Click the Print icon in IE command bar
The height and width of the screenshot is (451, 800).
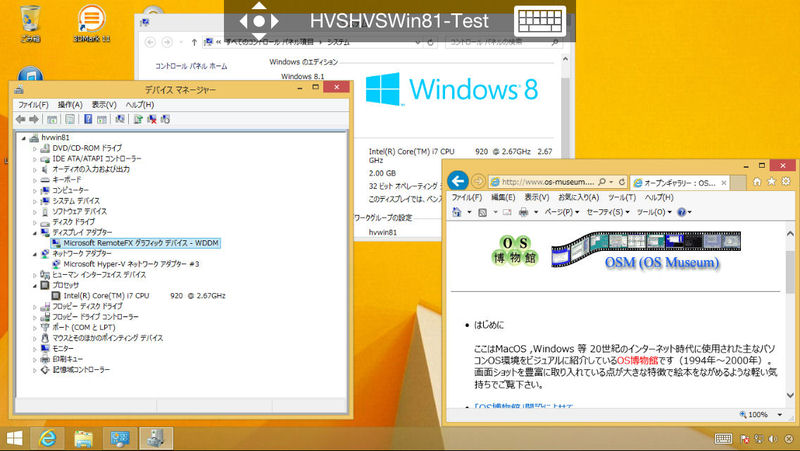click(x=523, y=212)
